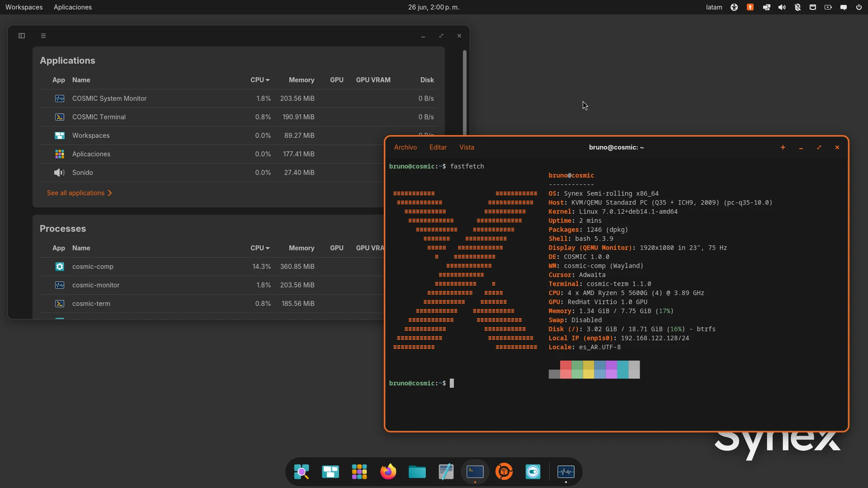Click the 14.3% CPU value for cosmic-comp
Viewport: 868px width, 488px height.
coord(261,267)
